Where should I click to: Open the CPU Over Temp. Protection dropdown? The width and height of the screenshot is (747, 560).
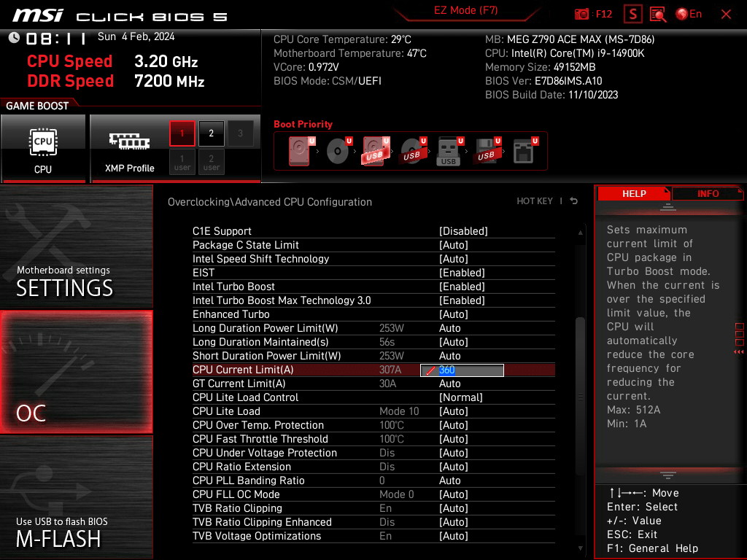[454, 425]
